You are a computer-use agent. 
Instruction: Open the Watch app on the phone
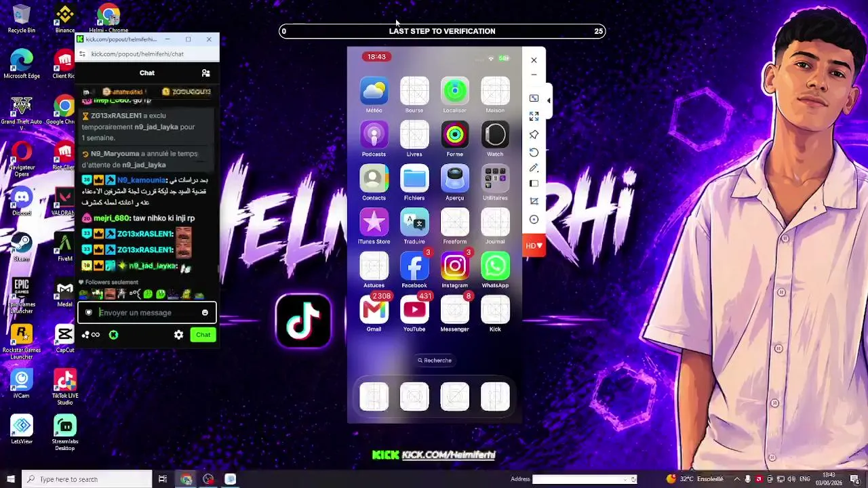pos(495,134)
